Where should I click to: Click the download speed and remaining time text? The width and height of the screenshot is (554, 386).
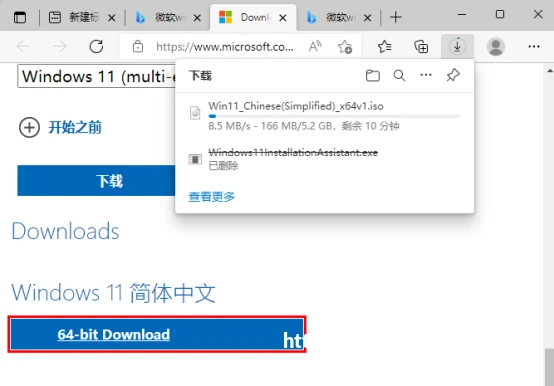[303, 126]
